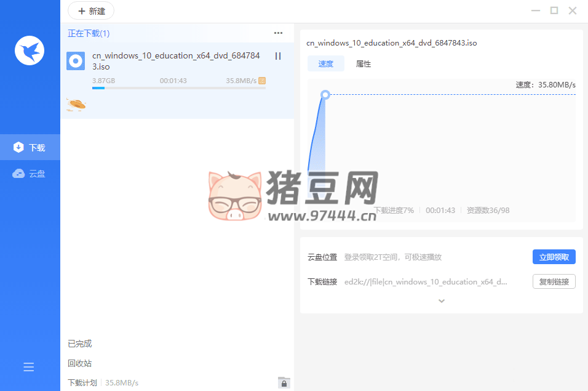Switch to the 属性 properties tab
Screen dimensions: 588x391
364,64
